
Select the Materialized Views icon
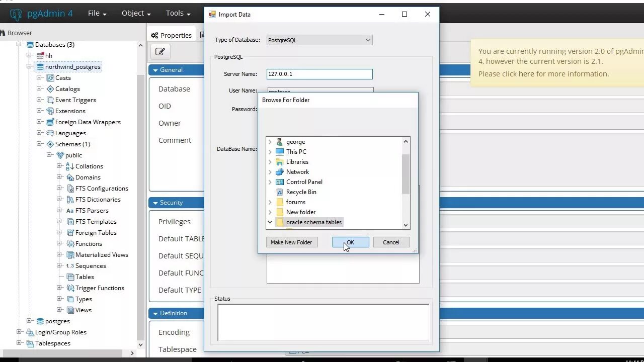(x=70, y=255)
